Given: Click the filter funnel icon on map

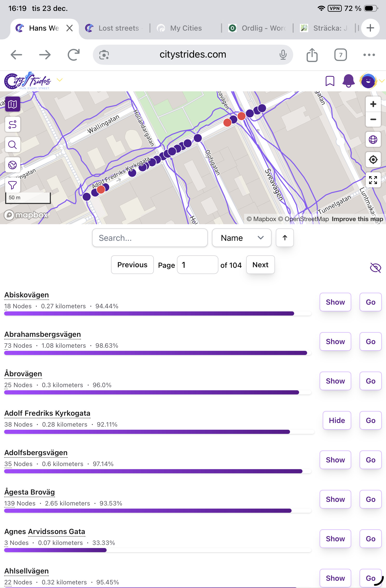Looking at the screenshot, I should click(12, 185).
